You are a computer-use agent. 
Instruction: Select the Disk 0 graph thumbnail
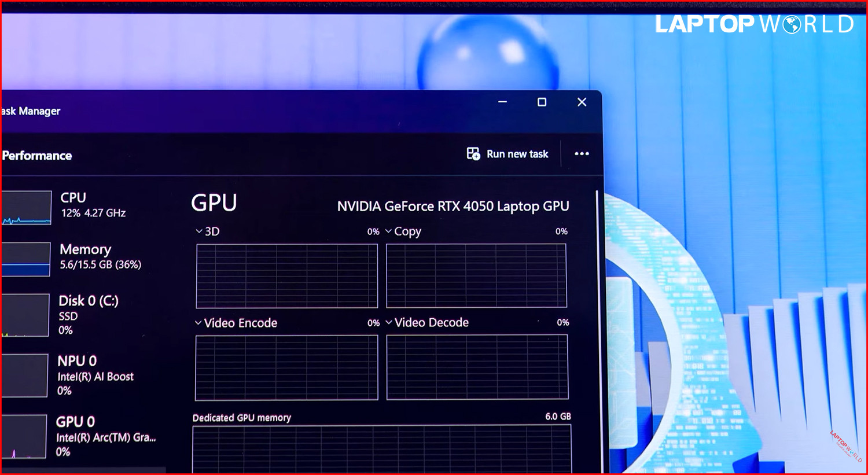click(25, 315)
